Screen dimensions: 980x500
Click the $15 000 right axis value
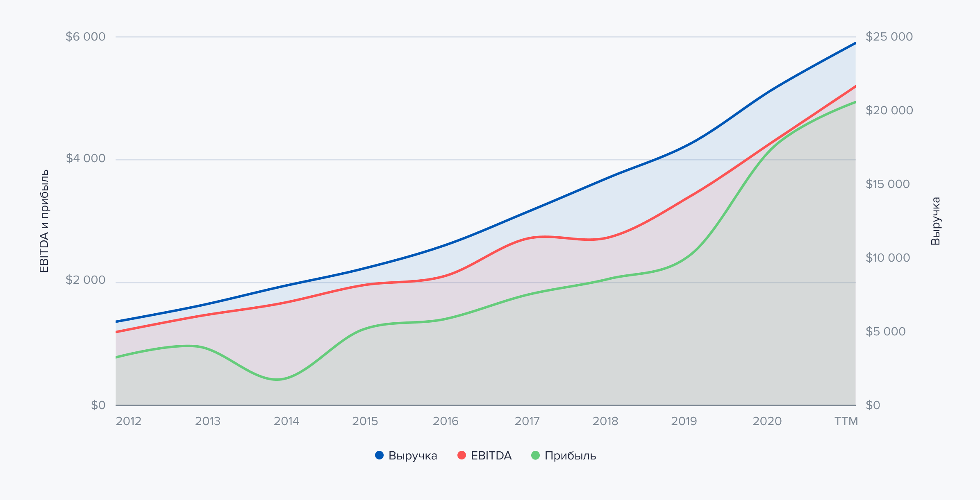[887, 184]
